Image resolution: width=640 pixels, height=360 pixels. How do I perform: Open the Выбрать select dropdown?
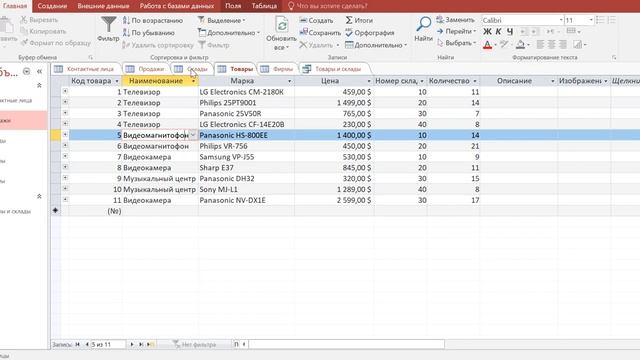pyautogui.click(x=456, y=43)
